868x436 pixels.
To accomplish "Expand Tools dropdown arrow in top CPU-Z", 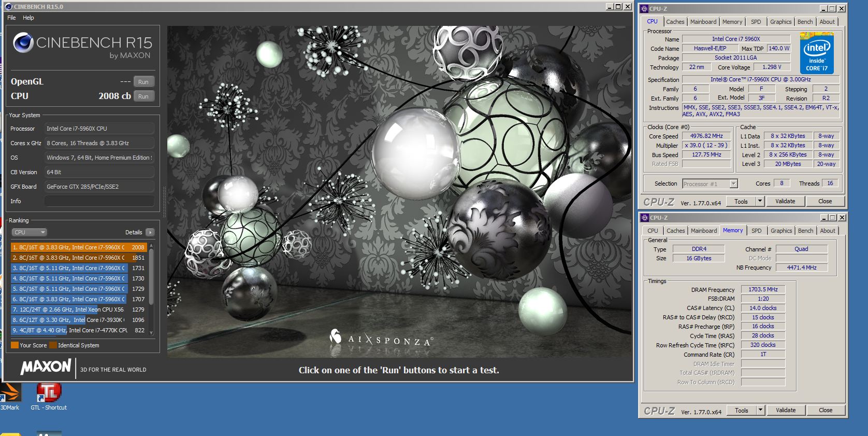I will pyautogui.click(x=760, y=201).
